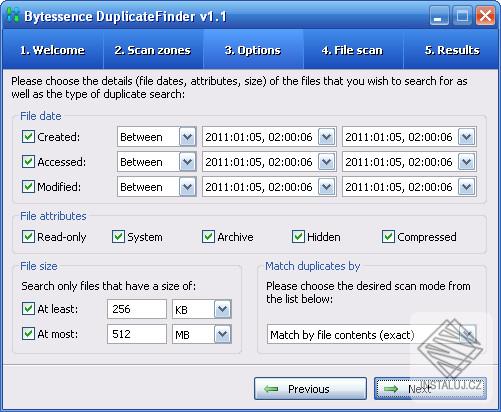Open the Accessed 'Between' condition dropdown
This screenshot has width=501, height=412.
(x=187, y=162)
